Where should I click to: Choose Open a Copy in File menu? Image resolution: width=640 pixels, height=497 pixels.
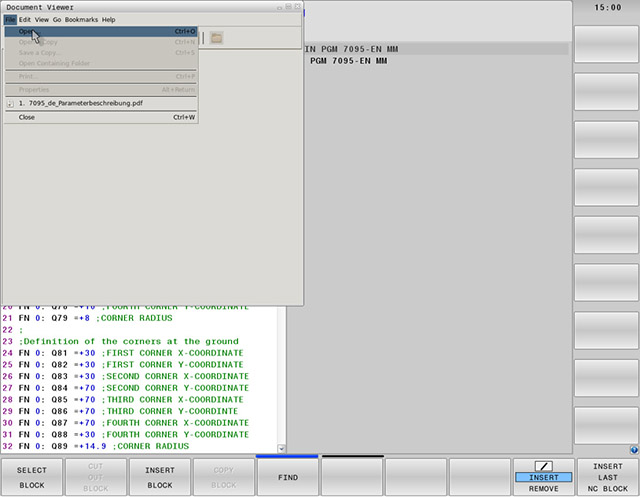pos(101,42)
